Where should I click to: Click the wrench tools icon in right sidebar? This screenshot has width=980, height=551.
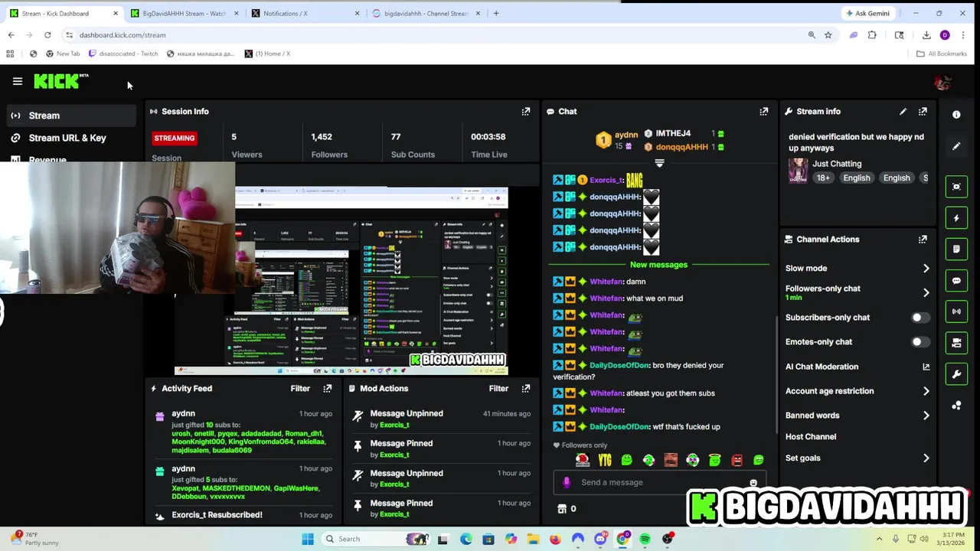point(956,374)
